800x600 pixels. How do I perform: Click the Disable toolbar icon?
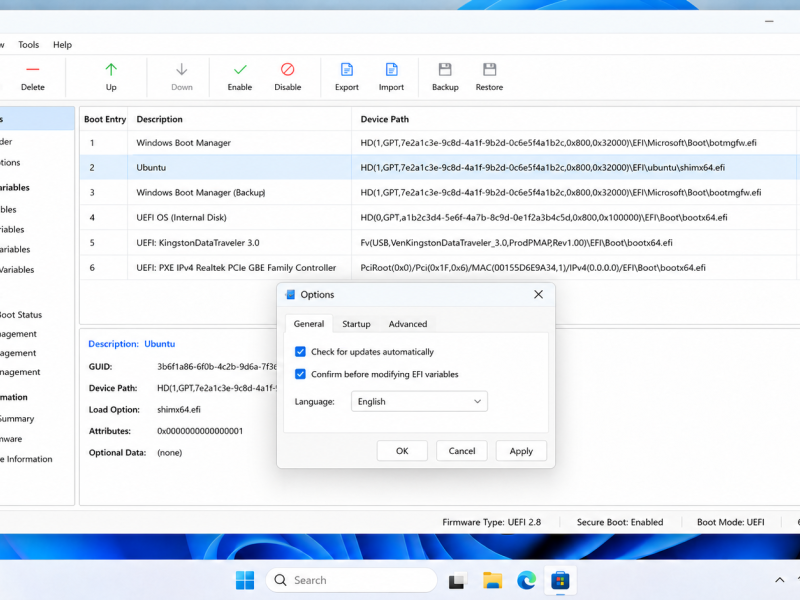tap(288, 69)
